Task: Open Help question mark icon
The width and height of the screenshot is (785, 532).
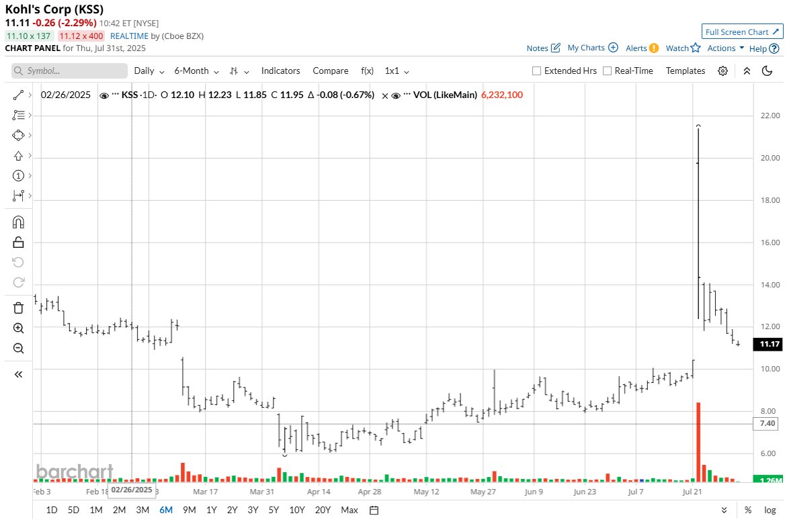Action: click(774, 48)
